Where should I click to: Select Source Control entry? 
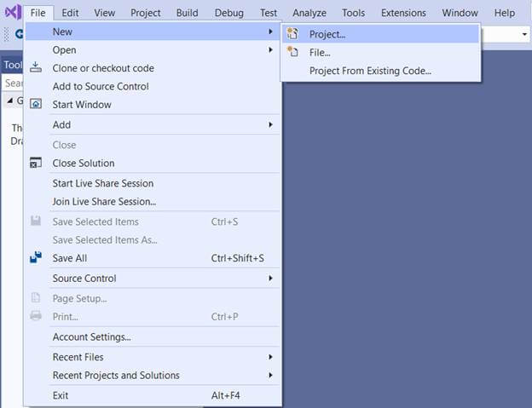click(x=153, y=279)
